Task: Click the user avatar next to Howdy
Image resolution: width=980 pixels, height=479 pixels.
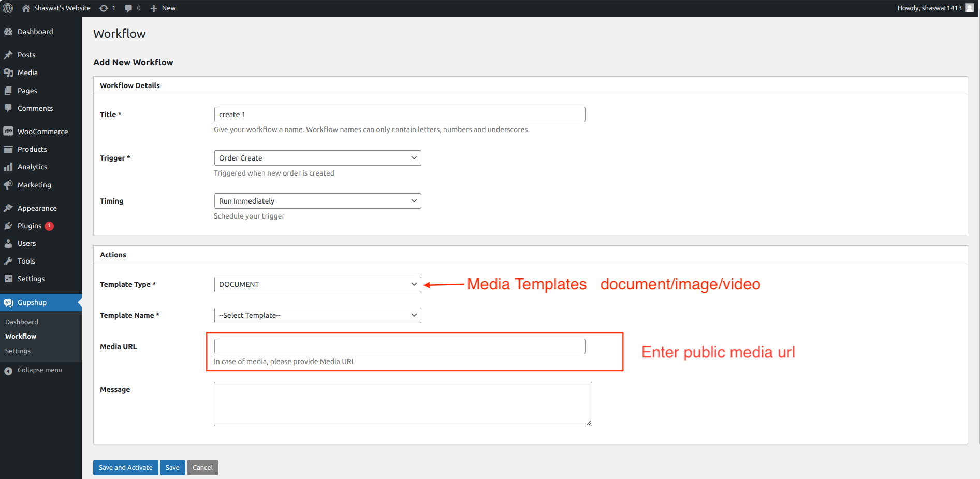Action: coord(970,8)
